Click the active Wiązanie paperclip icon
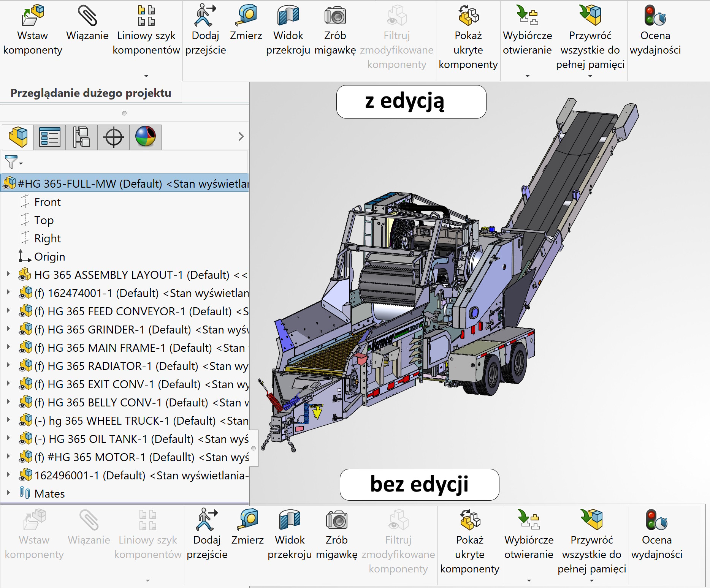This screenshot has width=710, height=588. tap(87, 16)
